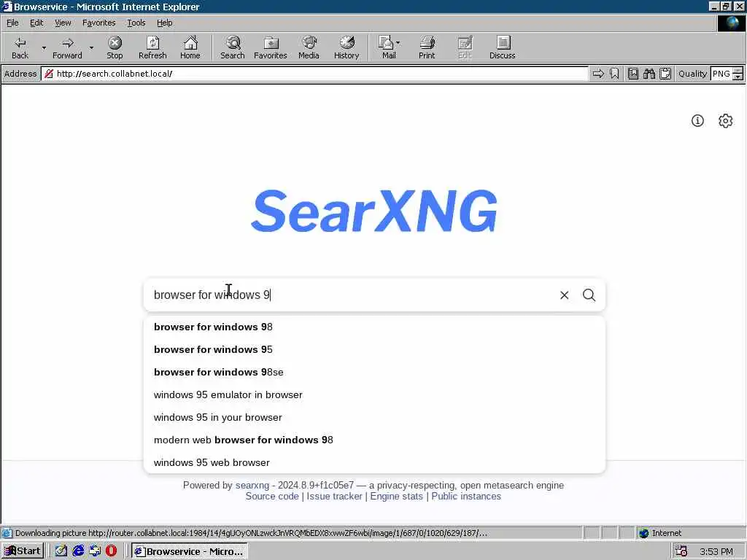Open the Source code link

click(272, 496)
